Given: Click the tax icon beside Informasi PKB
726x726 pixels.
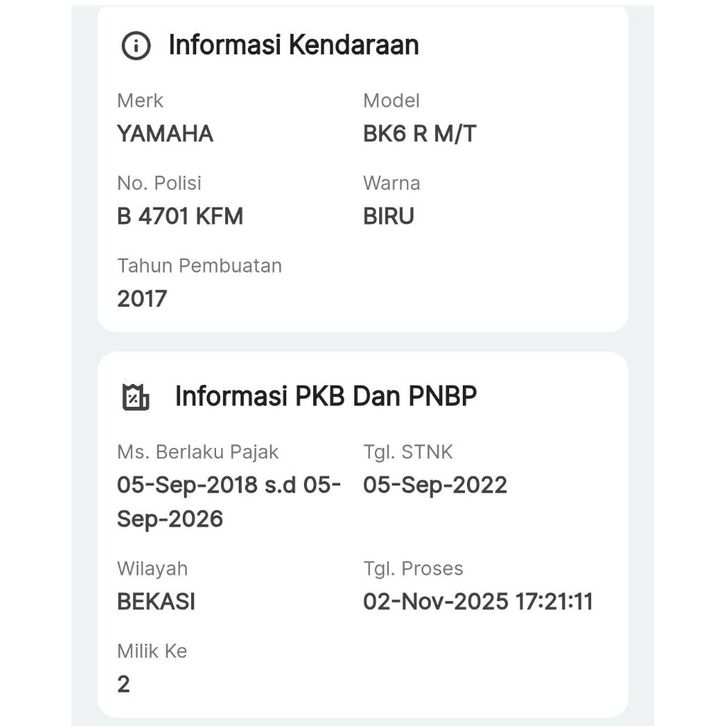Looking at the screenshot, I should (135, 397).
